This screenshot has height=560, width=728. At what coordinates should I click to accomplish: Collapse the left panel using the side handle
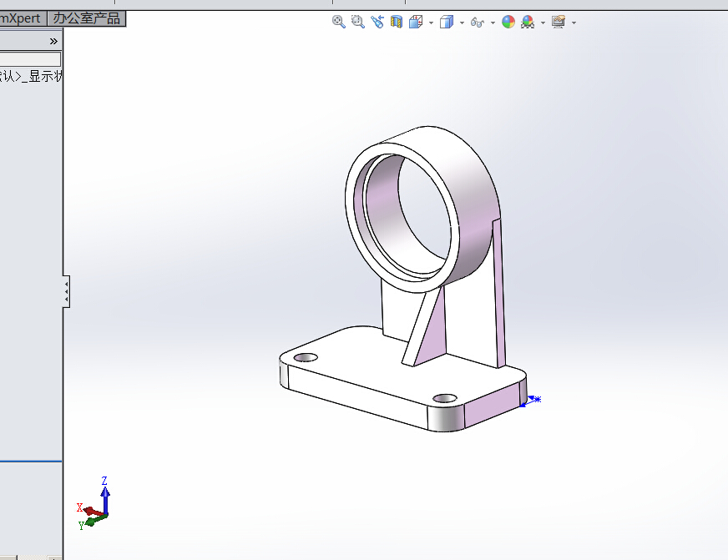coord(67,291)
